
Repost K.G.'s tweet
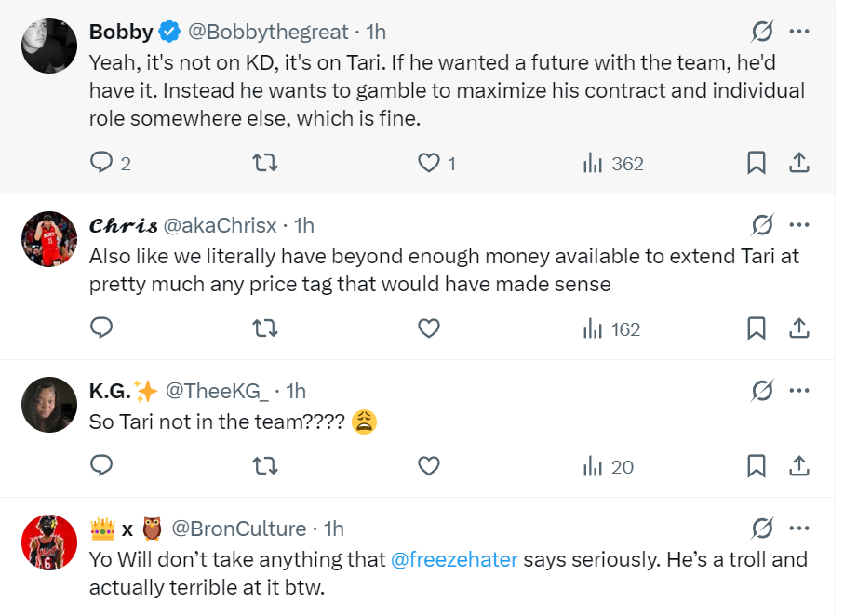(x=265, y=466)
